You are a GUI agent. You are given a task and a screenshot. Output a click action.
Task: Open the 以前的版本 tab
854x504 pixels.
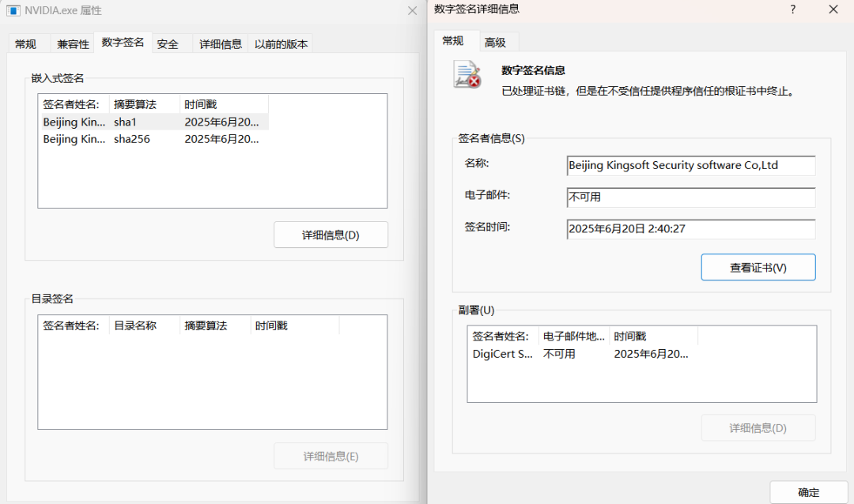tap(281, 44)
